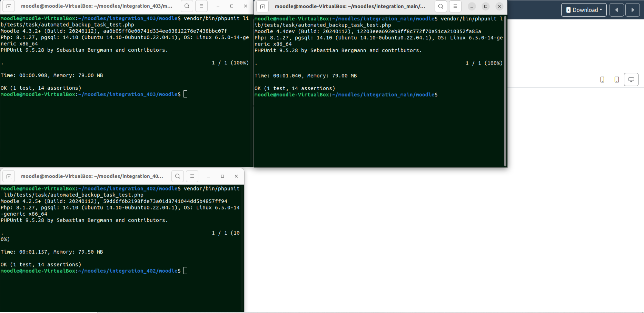Viewport: 644px width, 313px height.
Task: Click PHPUnit 9.5.28 line in main terminal
Action: coord(338,50)
